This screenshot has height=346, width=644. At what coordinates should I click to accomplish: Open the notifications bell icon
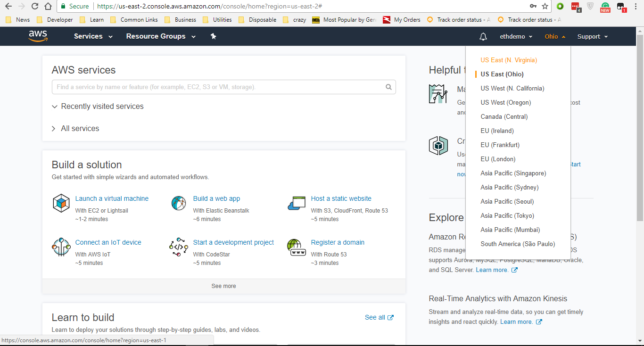coord(483,37)
